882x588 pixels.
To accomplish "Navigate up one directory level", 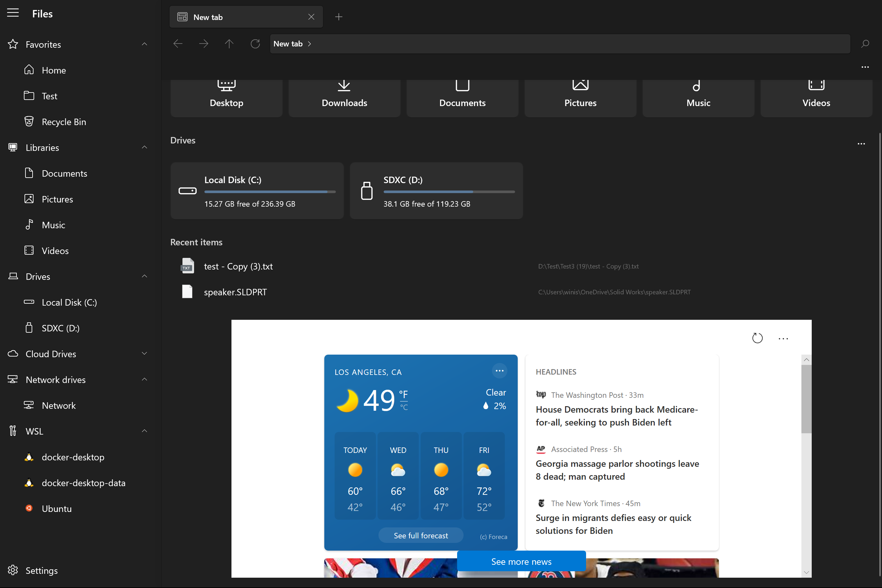I will pos(229,44).
